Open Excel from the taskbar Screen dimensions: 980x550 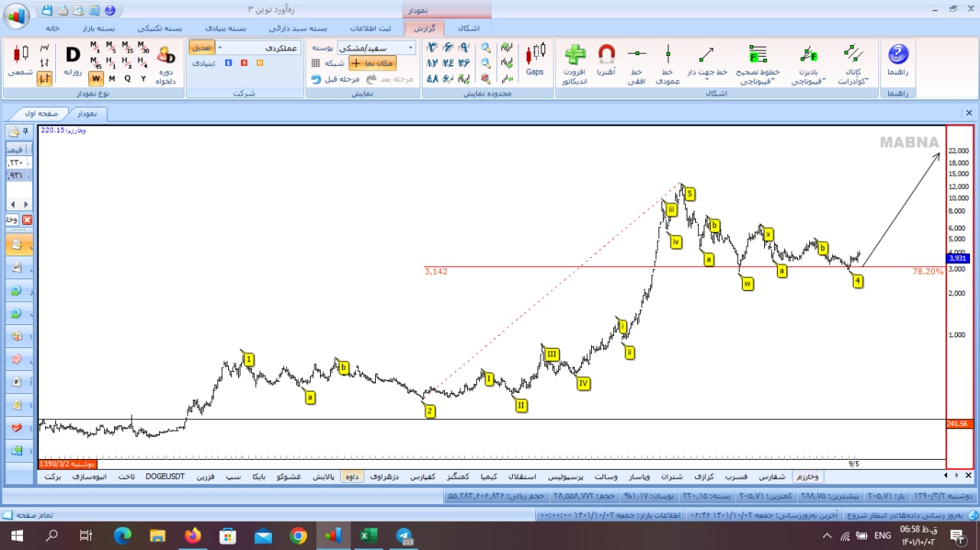pos(369,536)
